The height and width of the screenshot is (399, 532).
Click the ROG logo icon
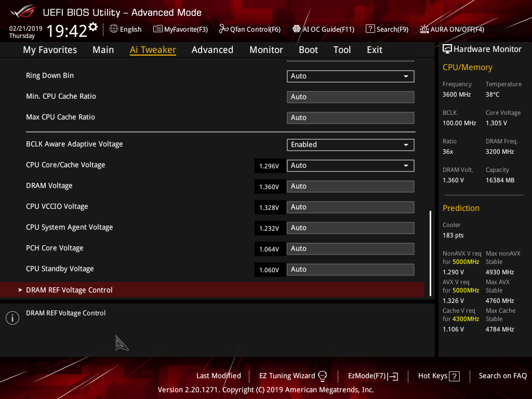pos(23,11)
